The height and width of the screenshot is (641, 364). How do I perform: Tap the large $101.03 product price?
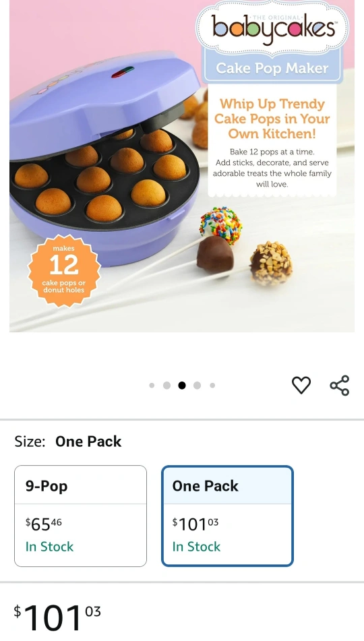point(57,617)
